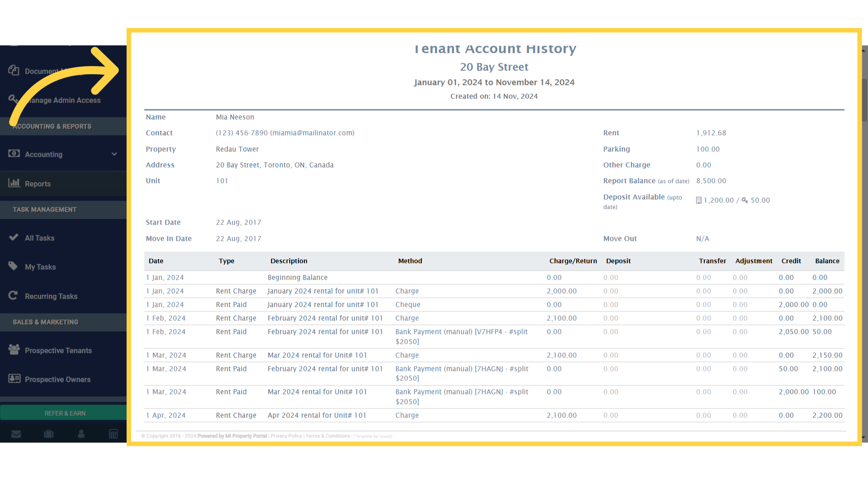Viewport: 868px width, 488px height.
Task: Open the user profile icon in bottom bar
Action: tap(81, 434)
